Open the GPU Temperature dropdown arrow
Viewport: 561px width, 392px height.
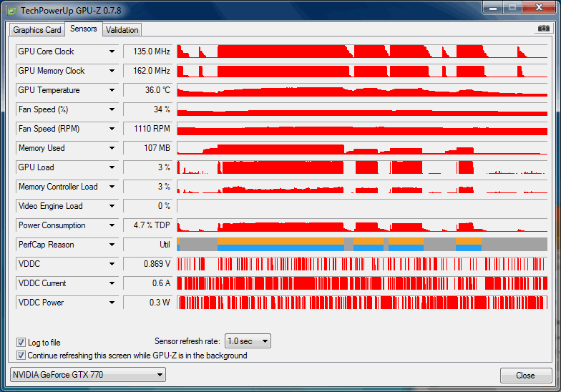(x=112, y=90)
